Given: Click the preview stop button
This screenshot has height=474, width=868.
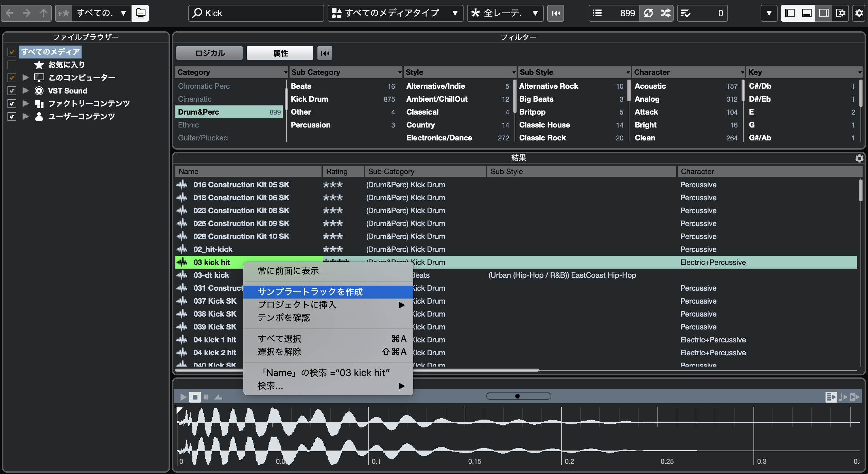Looking at the screenshot, I should (x=195, y=397).
